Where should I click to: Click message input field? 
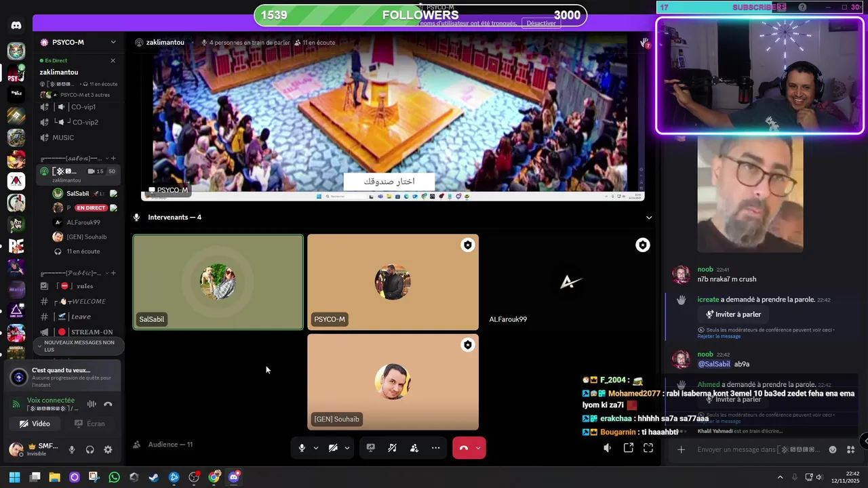tap(759, 449)
